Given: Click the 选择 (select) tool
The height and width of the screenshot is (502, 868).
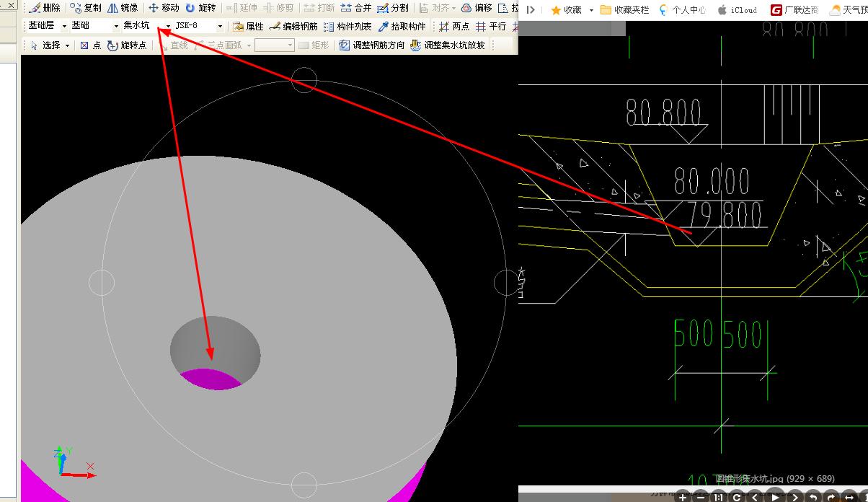Looking at the screenshot, I should pyautogui.click(x=45, y=45).
